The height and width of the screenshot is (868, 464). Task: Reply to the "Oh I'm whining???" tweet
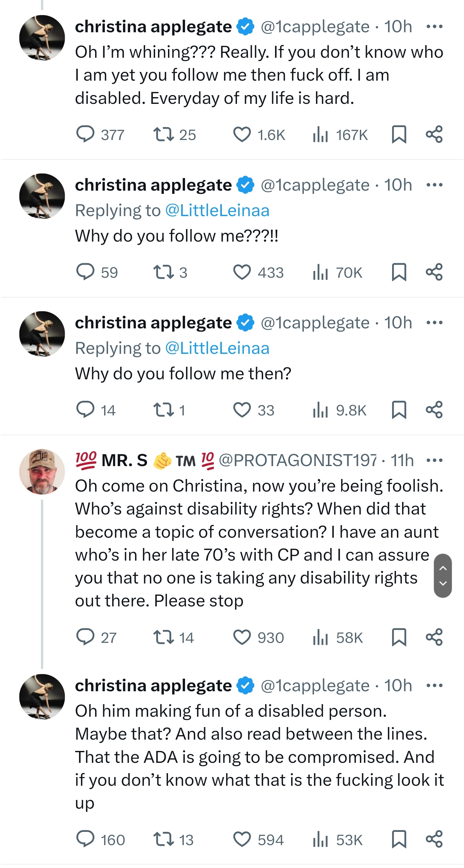point(85,135)
